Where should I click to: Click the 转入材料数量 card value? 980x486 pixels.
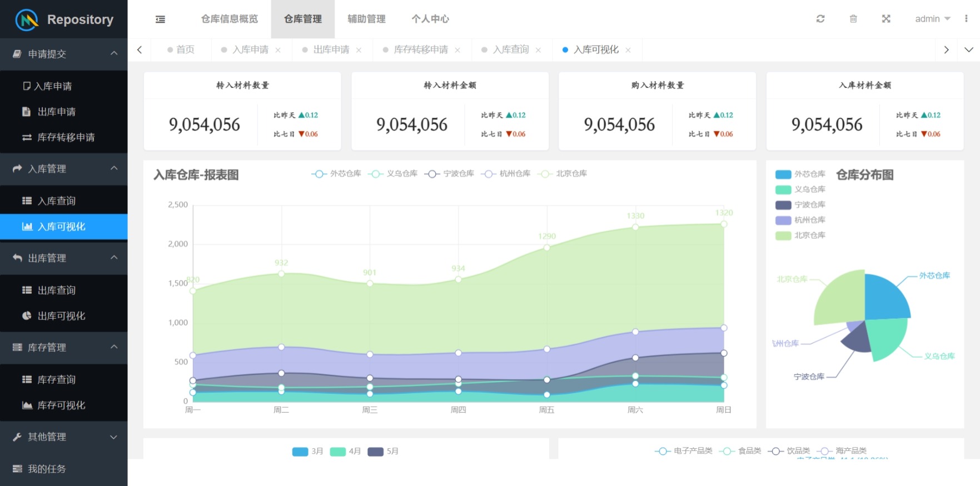point(205,124)
